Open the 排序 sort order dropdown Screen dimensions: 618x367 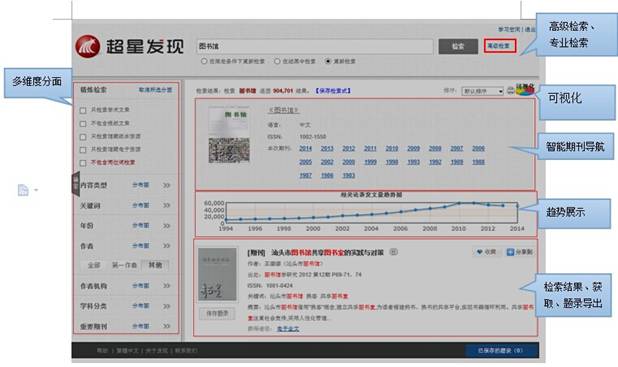(x=482, y=91)
